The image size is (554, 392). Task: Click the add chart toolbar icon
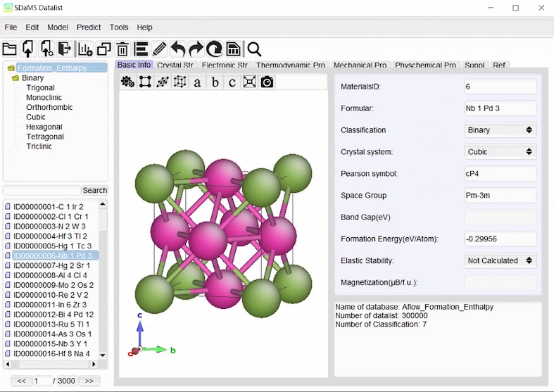tap(85, 49)
